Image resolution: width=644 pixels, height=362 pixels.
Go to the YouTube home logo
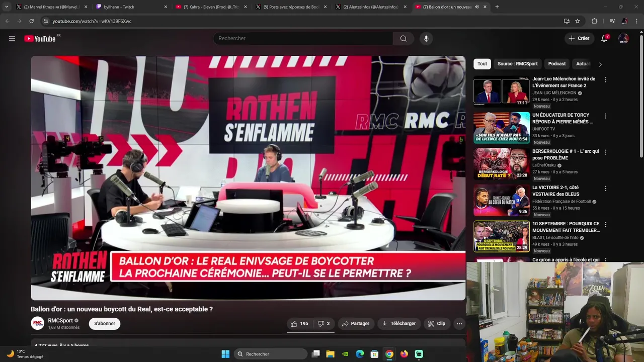click(40, 39)
